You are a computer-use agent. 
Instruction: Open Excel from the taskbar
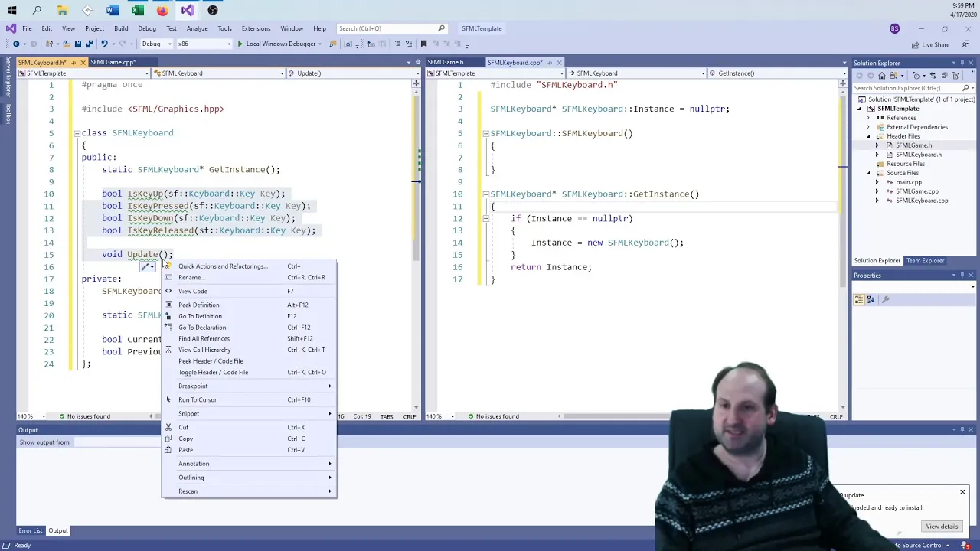(137, 11)
